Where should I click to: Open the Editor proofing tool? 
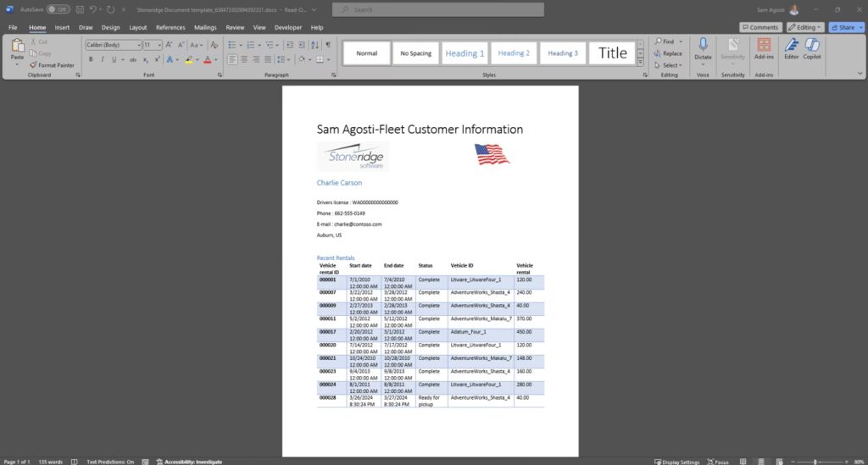point(791,47)
